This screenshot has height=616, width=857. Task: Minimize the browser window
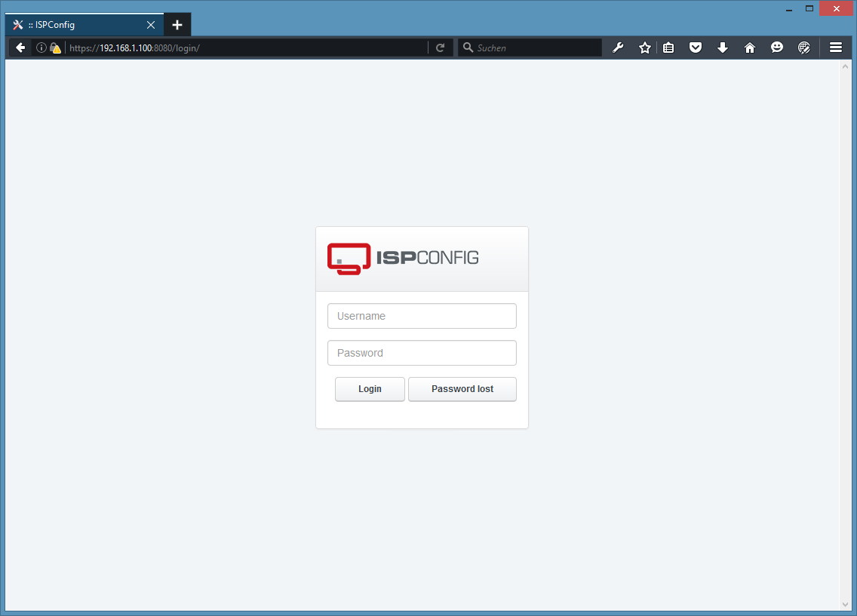pos(789,9)
